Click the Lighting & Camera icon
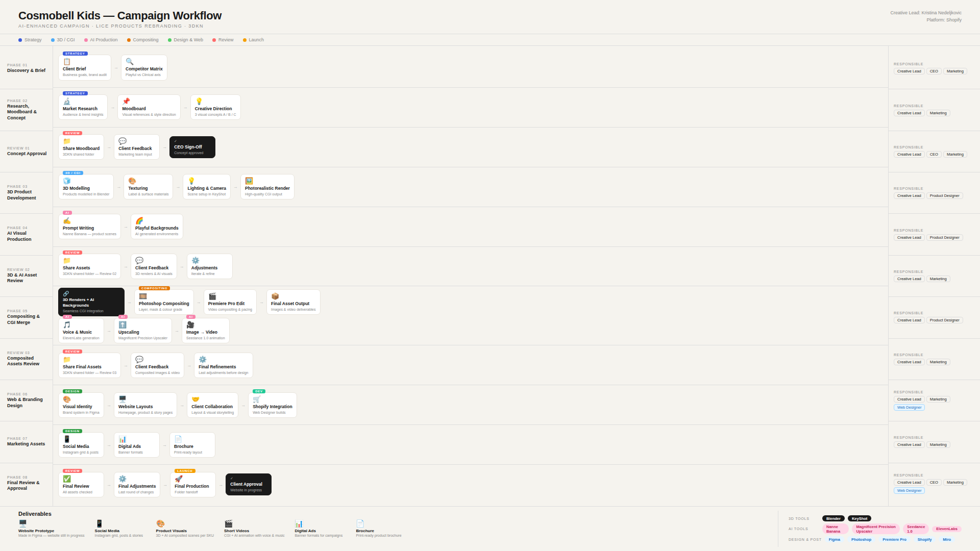The height and width of the screenshot is (551, 980). [x=191, y=181]
